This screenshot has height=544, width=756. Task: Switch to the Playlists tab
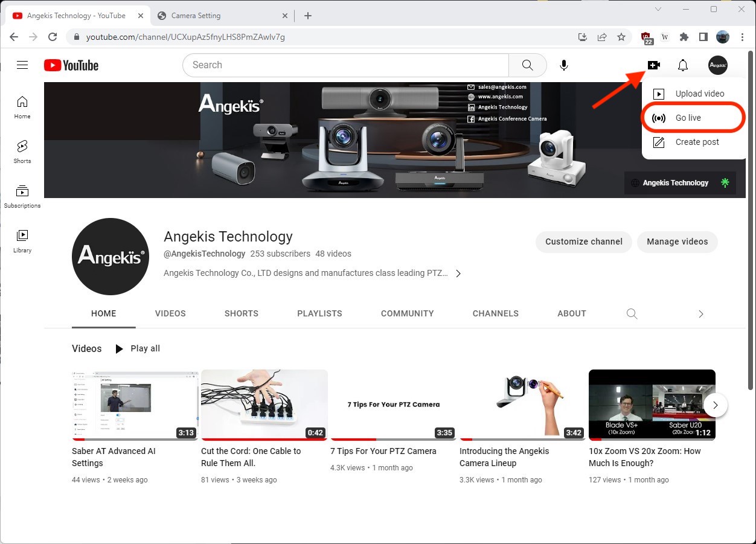point(319,314)
